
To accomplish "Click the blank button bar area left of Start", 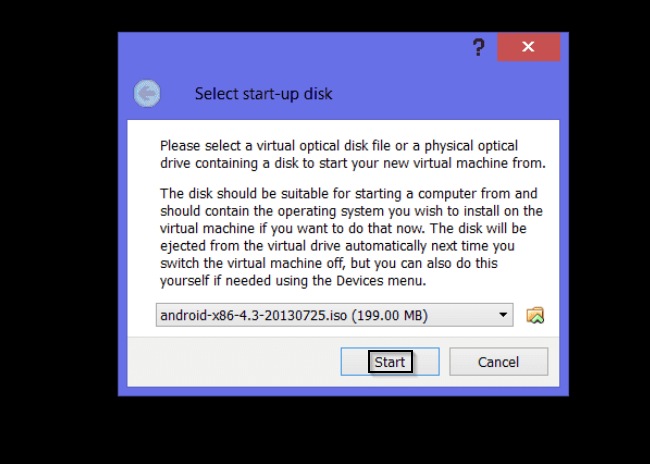I will click(234, 362).
